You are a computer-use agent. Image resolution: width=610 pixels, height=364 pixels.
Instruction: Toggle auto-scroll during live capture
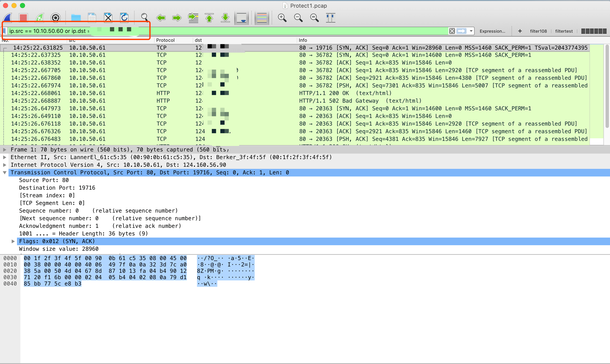[x=242, y=18]
